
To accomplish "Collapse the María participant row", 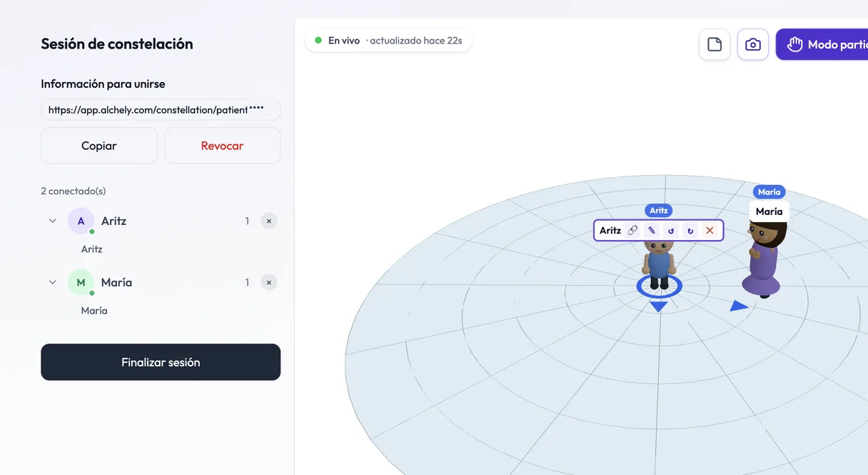I will (52, 283).
